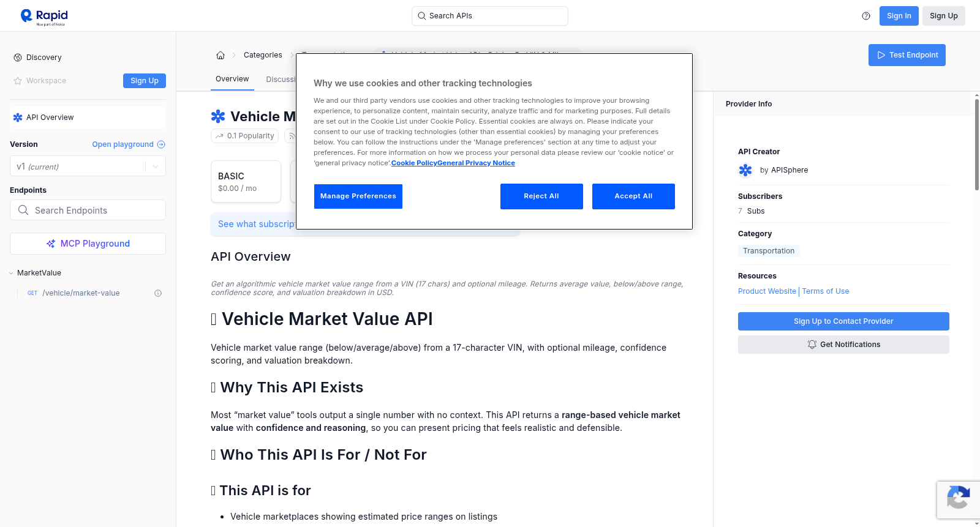Image resolution: width=980 pixels, height=527 pixels.
Task: Open info icon for /vehicle/market-value endpoint
Action: [x=158, y=293]
